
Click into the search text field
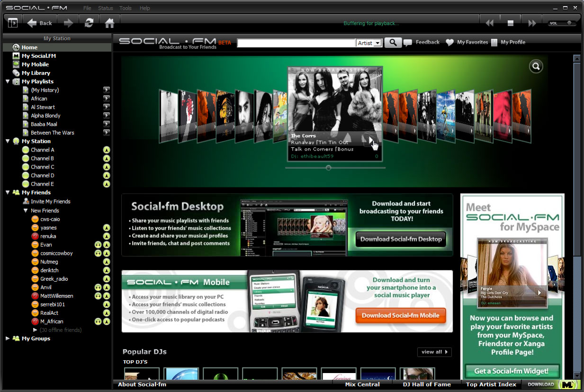296,43
